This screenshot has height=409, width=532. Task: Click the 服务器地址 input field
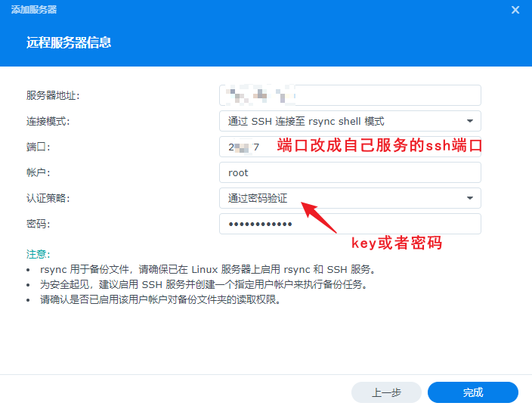pos(350,95)
